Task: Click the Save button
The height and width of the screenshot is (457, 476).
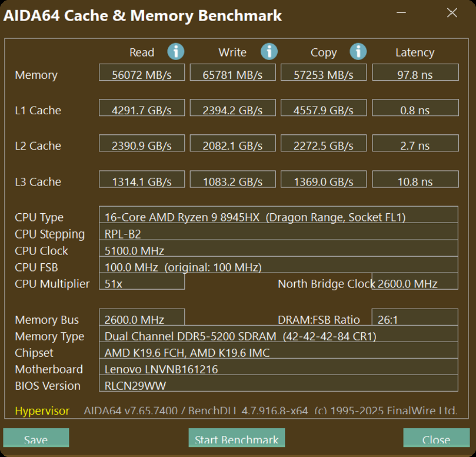Action: 36,439
